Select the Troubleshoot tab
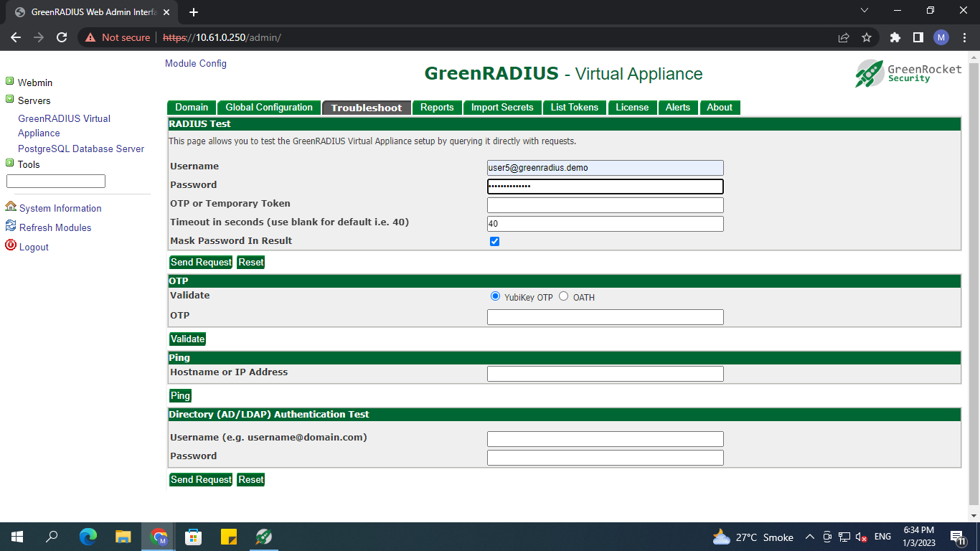Screen dimensions: 980x551 [367, 108]
